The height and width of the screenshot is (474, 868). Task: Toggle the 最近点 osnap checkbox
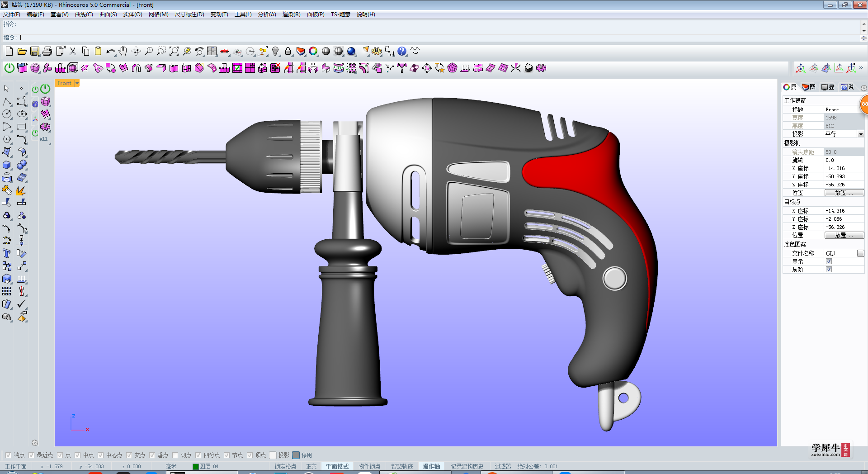[31, 455]
